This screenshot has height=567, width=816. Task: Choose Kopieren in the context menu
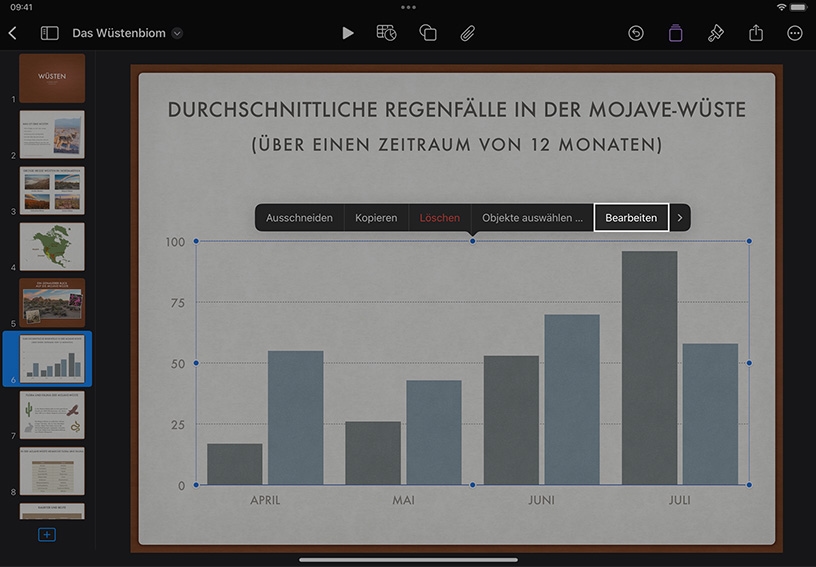click(376, 217)
